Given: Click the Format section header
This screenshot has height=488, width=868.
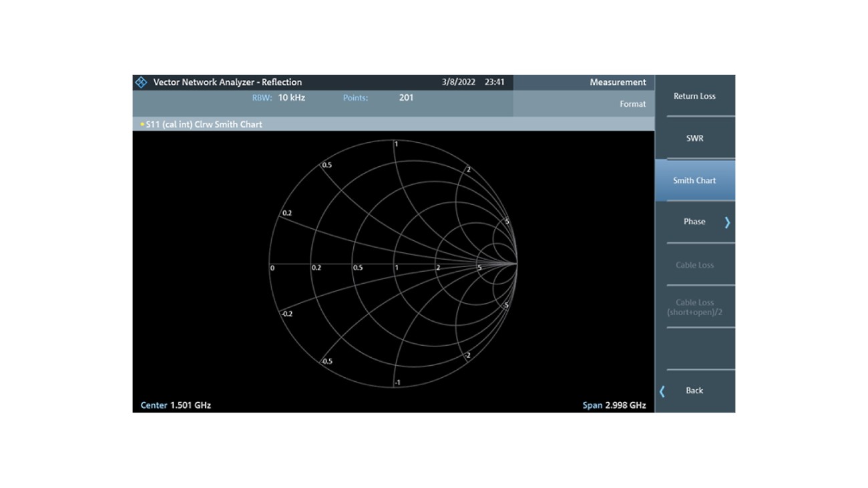Looking at the screenshot, I should [633, 104].
